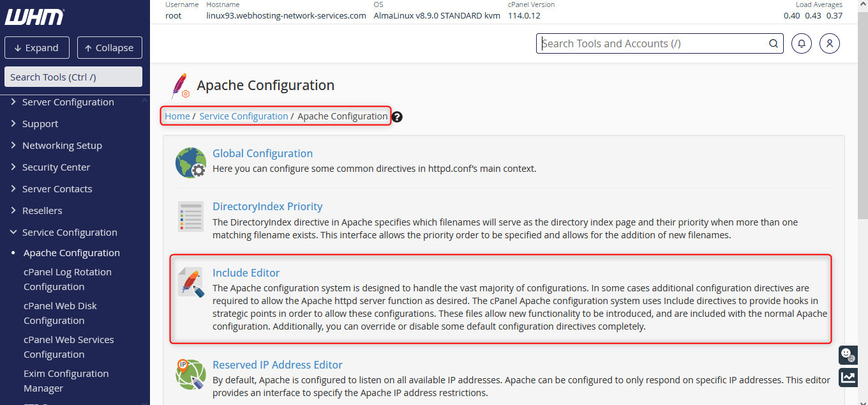868x405 pixels.
Task: Open the statistics chart icon
Action: coord(848,377)
